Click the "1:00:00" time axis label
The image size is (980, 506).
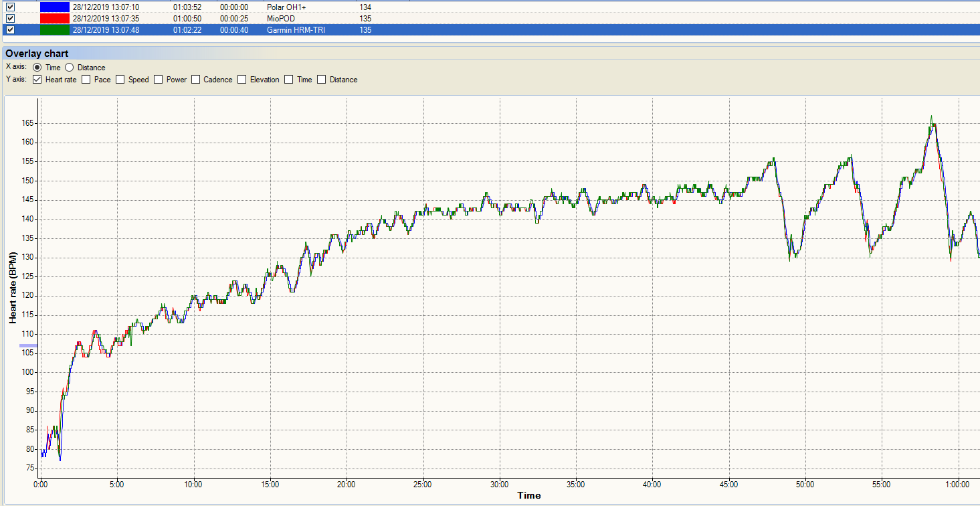[958, 485]
